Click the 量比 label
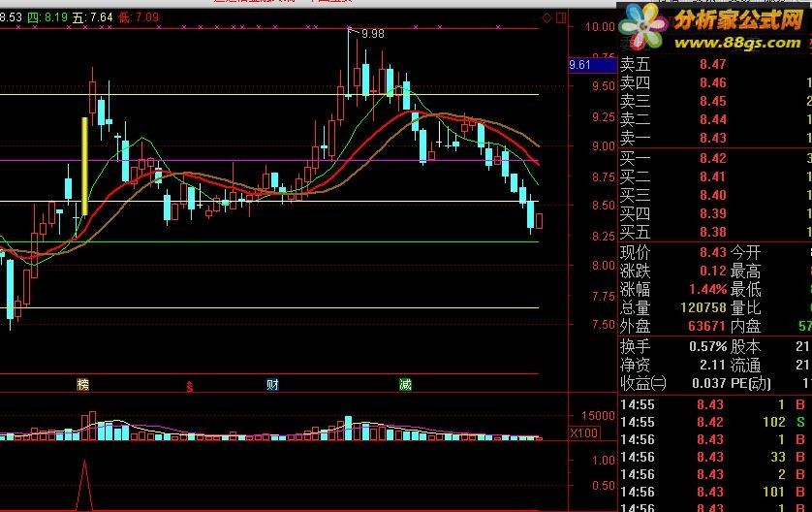Viewport: 812px width, 512px height. pyautogui.click(x=746, y=307)
